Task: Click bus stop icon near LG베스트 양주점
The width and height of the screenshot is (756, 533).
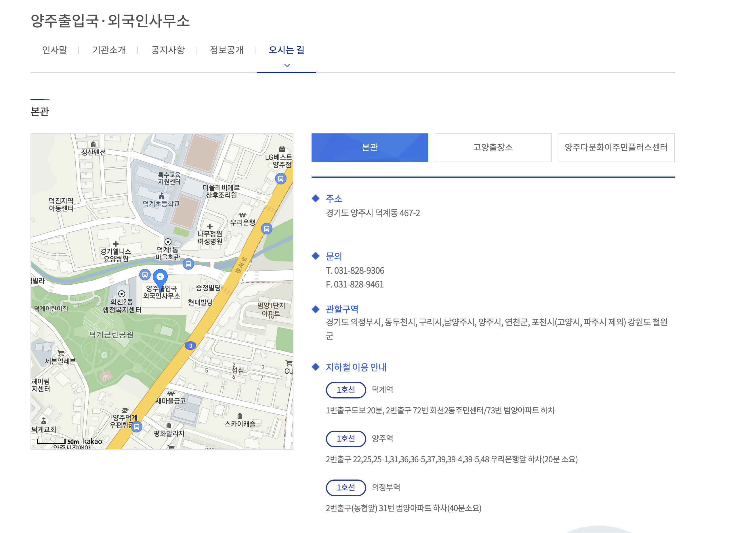Action: click(280, 179)
